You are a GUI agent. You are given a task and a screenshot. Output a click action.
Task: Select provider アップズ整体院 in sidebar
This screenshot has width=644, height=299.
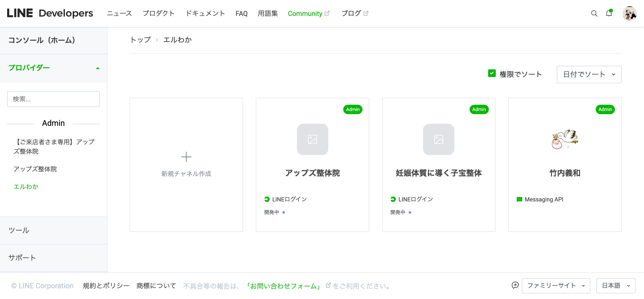tap(35, 169)
